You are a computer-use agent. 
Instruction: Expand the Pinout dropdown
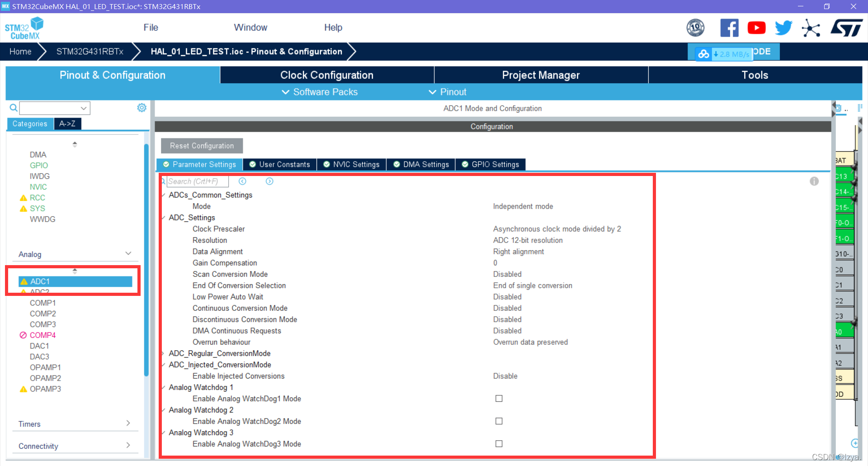(x=447, y=92)
